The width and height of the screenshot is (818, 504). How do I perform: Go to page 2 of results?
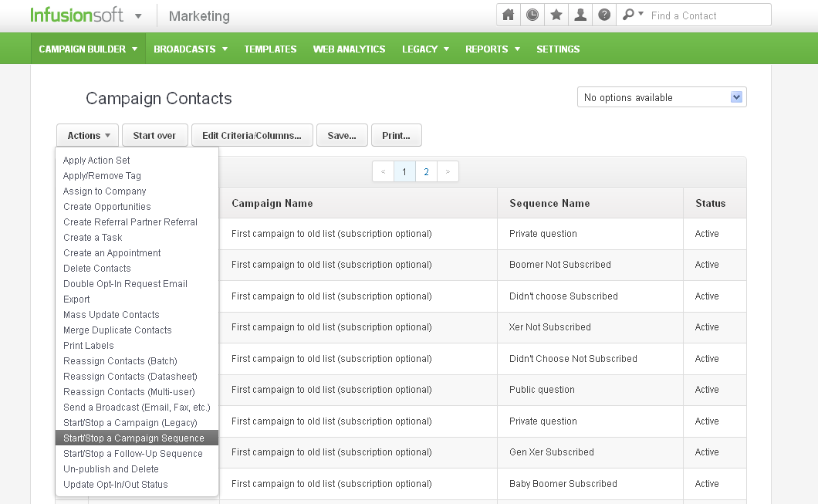point(426,172)
